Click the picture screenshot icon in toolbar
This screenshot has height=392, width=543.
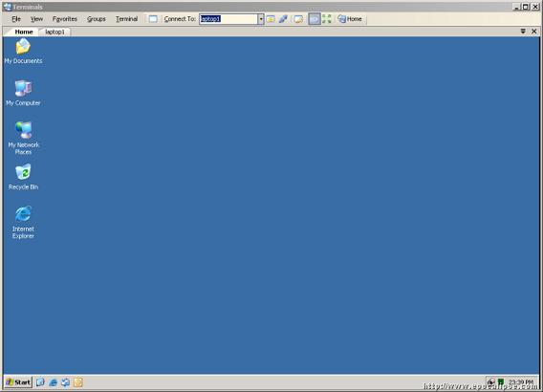pyautogui.click(x=298, y=19)
